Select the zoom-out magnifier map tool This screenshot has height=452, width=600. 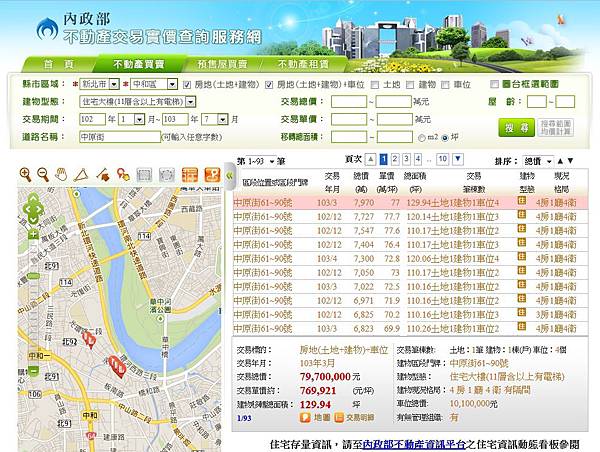(x=43, y=175)
